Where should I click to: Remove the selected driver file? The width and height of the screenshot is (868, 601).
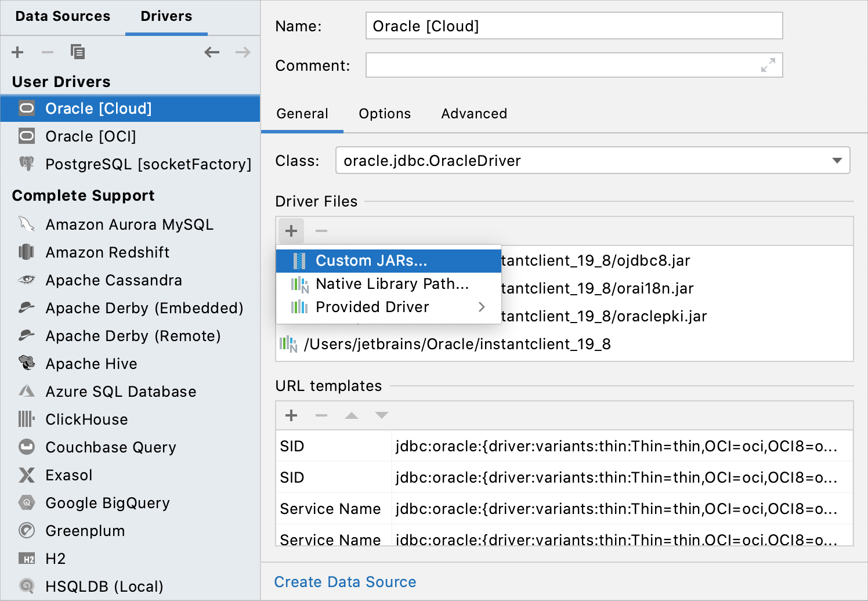tap(321, 230)
